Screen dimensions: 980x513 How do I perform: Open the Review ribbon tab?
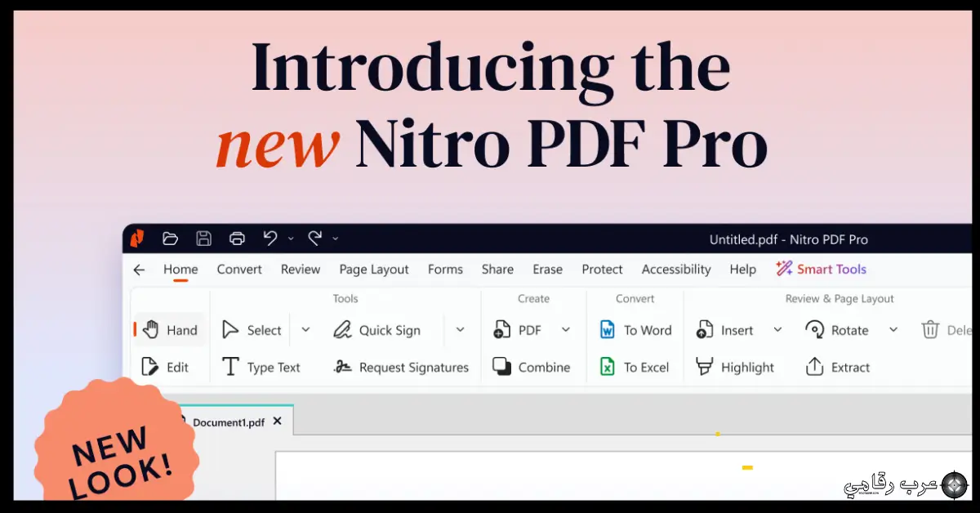click(x=301, y=270)
